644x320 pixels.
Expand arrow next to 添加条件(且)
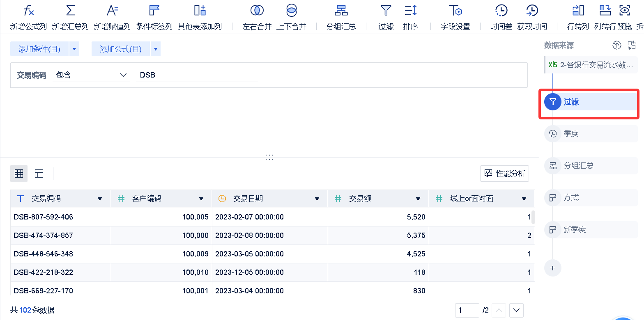[74, 49]
